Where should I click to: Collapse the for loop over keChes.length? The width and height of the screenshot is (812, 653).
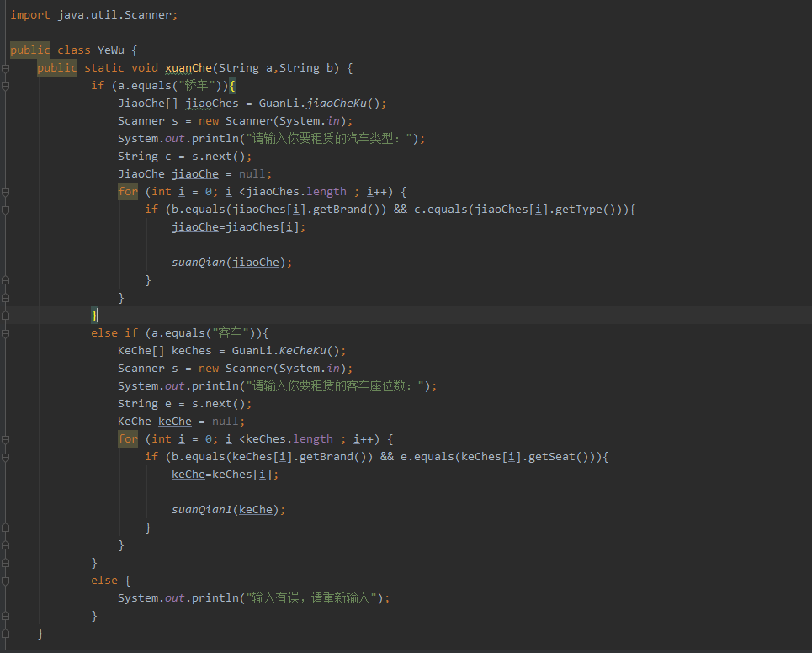[5, 439]
